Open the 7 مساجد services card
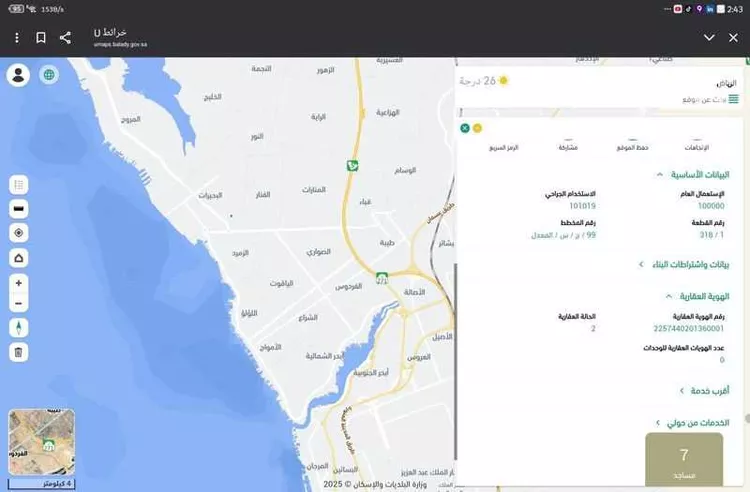This screenshot has width=750, height=492. (x=684, y=459)
